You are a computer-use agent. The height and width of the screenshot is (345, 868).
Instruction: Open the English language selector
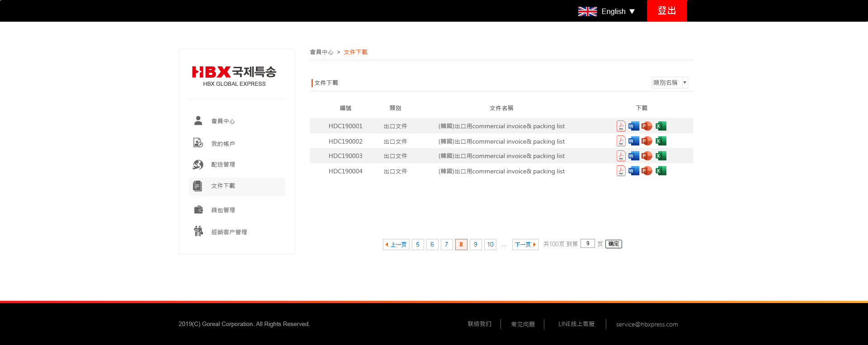pyautogui.click(x=607, y=11)
